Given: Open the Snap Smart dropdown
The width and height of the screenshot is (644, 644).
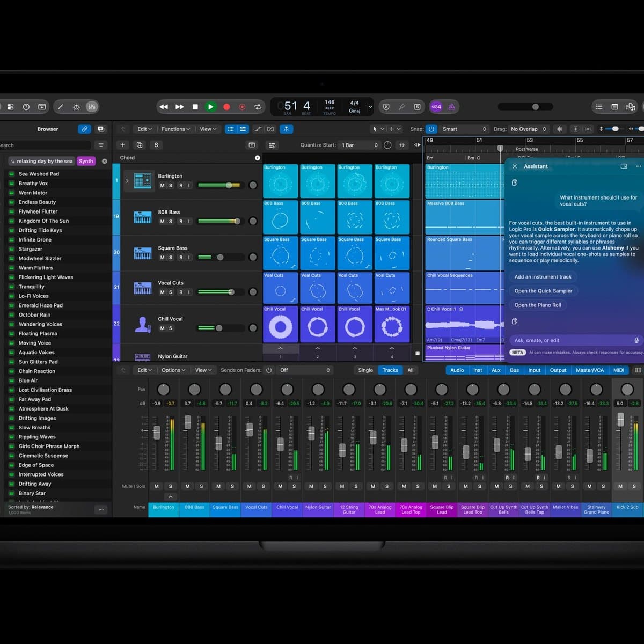Looking at the screenshot, I should tap(464, 129).
